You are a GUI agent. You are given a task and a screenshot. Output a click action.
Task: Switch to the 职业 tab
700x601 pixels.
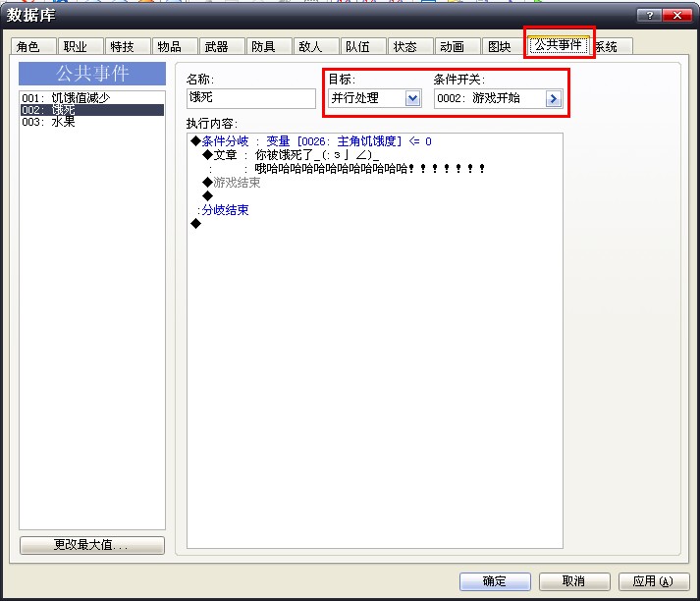[x=81, y=46]
